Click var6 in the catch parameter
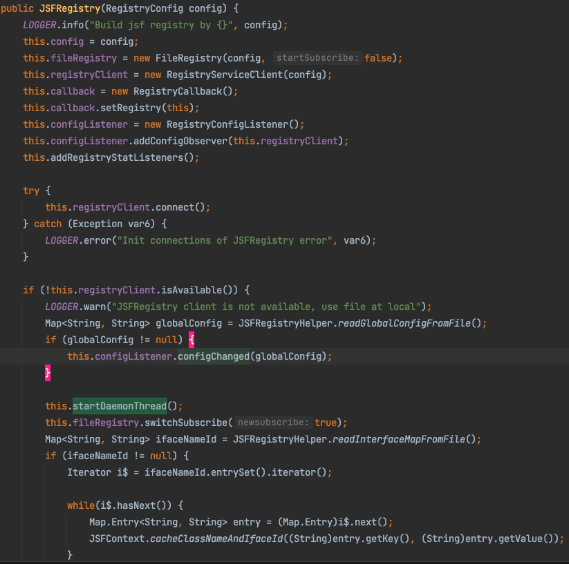The image size is (569, 564). (139, 224)
